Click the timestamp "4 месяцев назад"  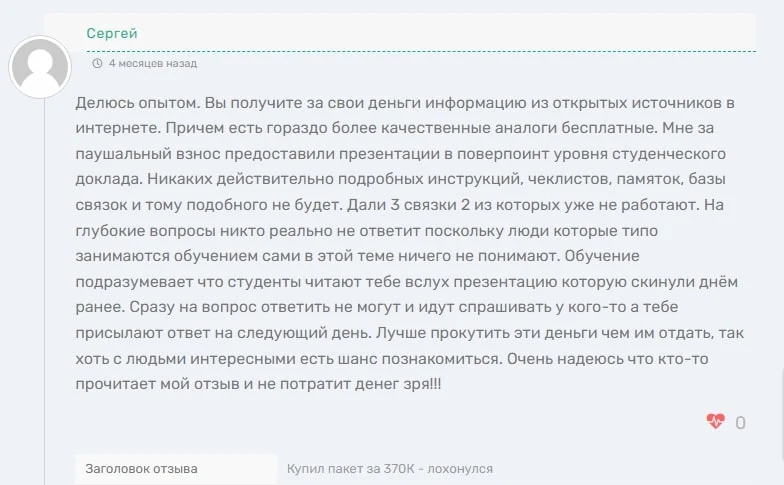pos(153,64)
